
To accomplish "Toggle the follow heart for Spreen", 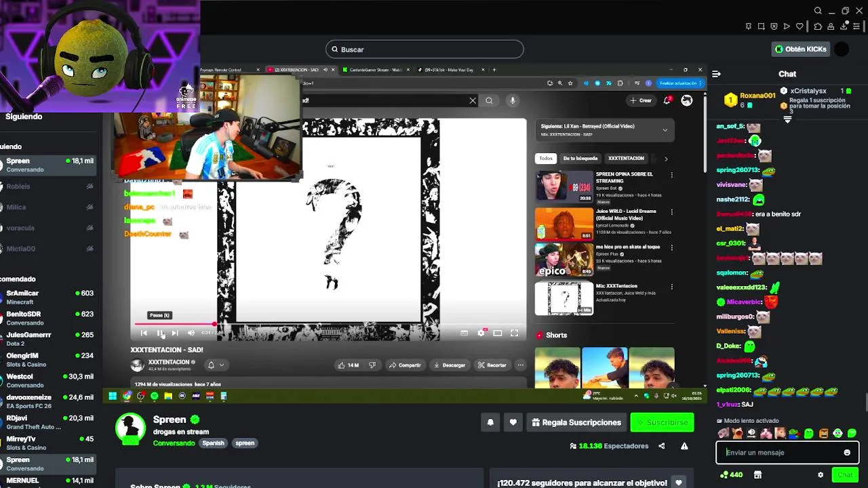I will coord(513,422).
